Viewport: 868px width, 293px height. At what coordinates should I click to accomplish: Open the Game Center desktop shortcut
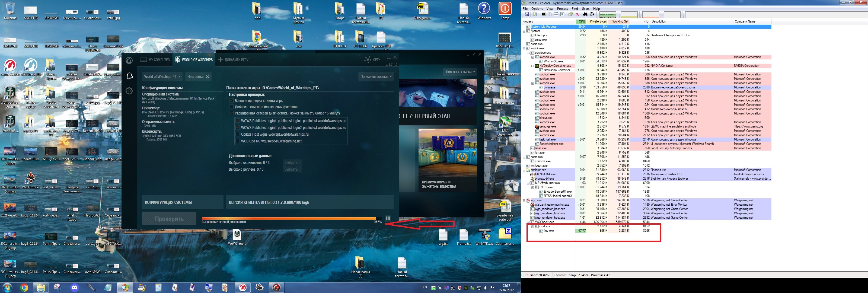pyautogui.click(x=11, y=67)
